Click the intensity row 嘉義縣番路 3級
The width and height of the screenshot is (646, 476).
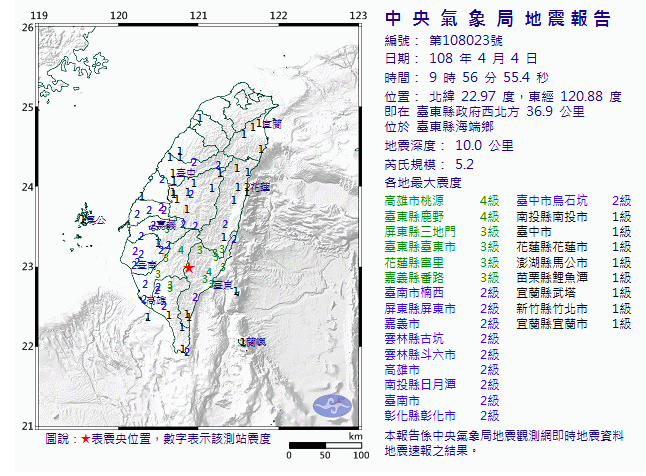(442, 277)
